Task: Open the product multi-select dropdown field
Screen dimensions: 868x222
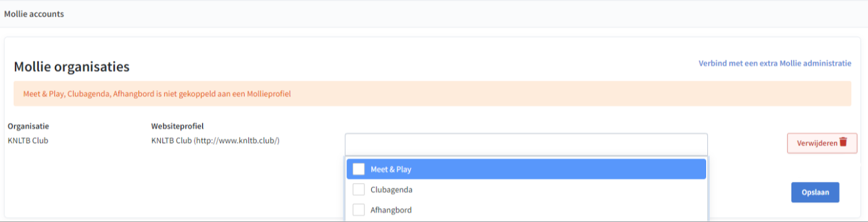Action: pyautogui.click(x=526, y=144)
